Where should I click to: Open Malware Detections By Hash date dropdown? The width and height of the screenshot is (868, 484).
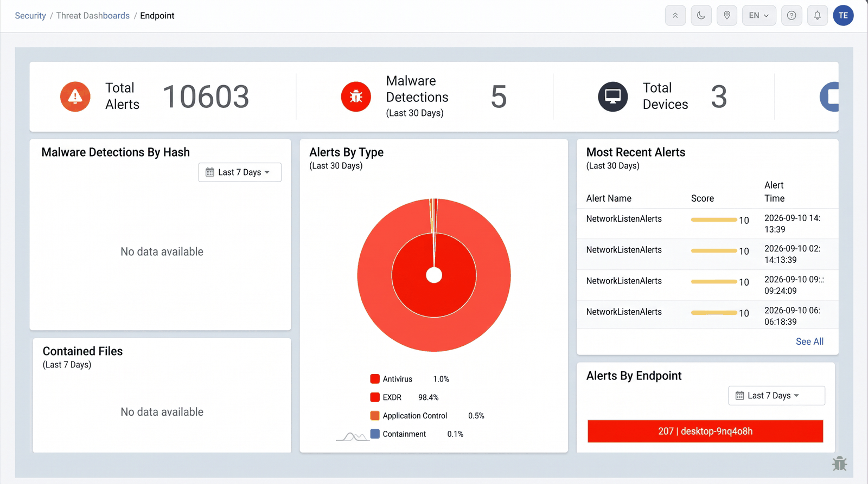coord(240,172)
